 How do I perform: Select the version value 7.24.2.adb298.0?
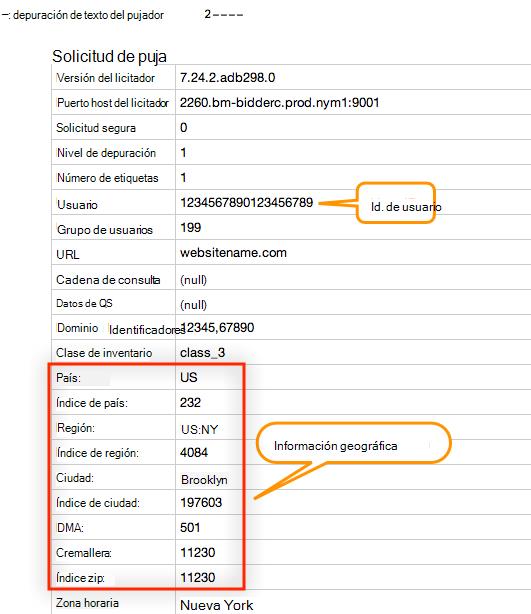228,77
